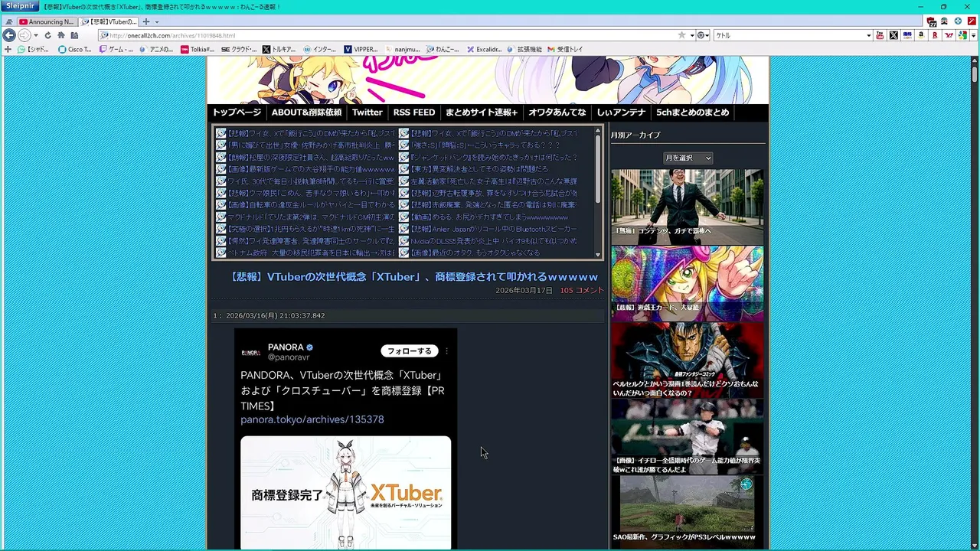Viewport: 980px width, 551px height.
Task: Search with the Amazon quick-search icon
Action: pos(921,35)
